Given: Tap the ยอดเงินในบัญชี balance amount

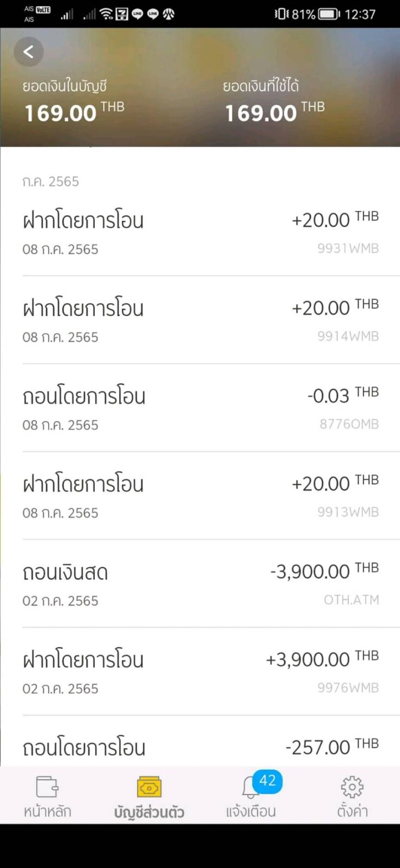Looking at the screenshot, I should (61, 113).
